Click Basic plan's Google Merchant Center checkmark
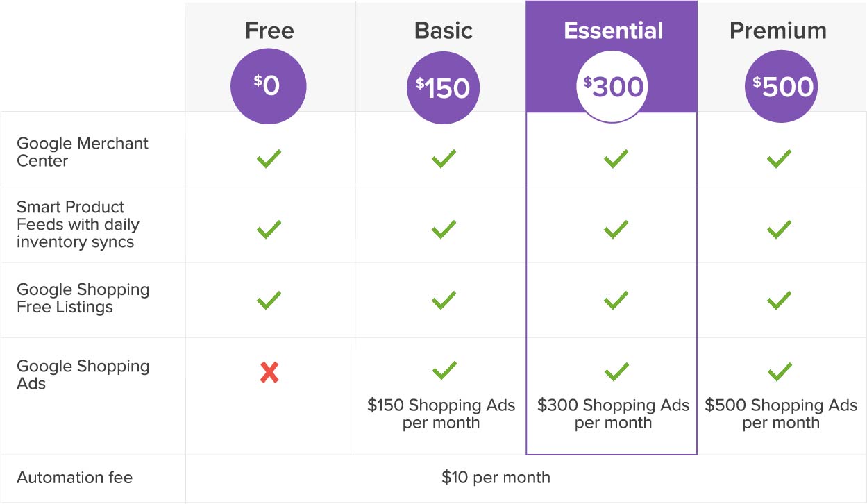 pos(444,159)
